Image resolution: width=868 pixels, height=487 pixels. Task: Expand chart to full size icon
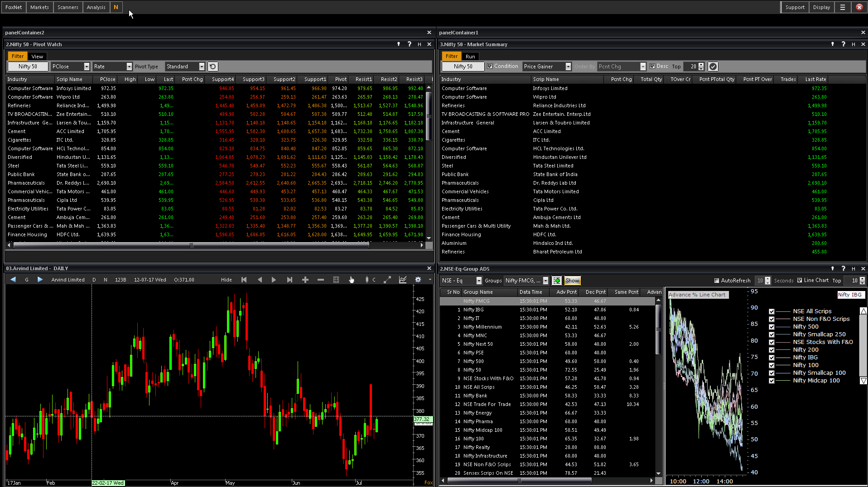(387, 280)
